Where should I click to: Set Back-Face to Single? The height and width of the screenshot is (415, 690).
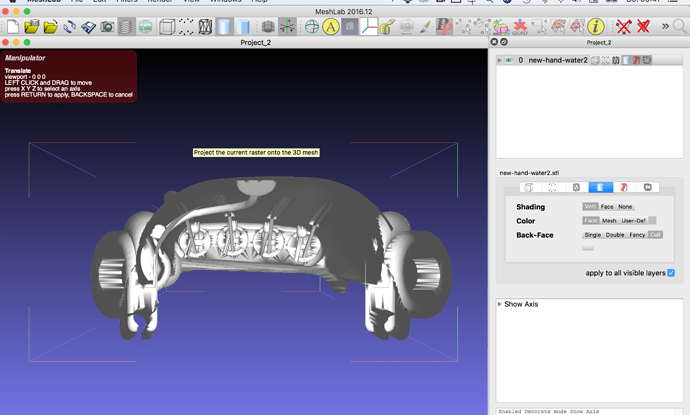tap(593, 235)
